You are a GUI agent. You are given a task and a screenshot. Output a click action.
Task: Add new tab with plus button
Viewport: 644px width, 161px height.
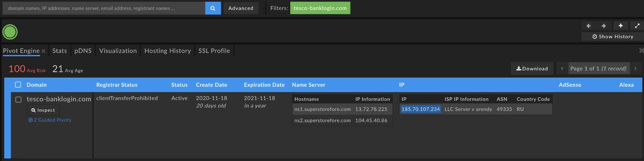[620, 26]
